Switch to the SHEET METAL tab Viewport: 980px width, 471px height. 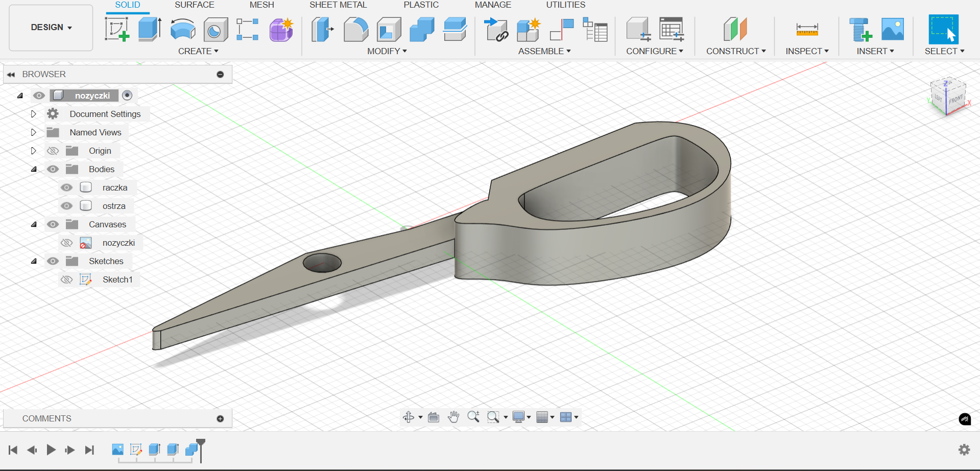tap(338, 5)
